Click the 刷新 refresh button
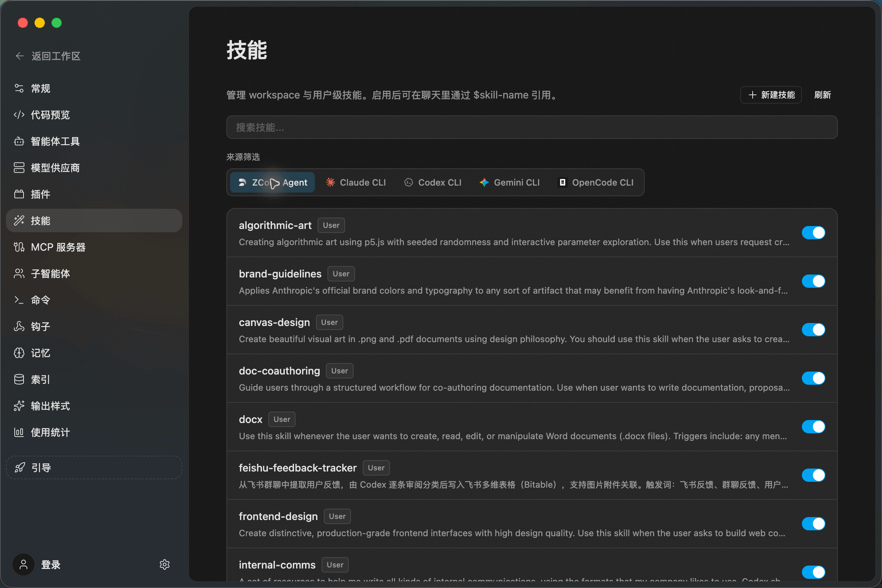This screenshot has width=882, height=588. tap(822, 95)
